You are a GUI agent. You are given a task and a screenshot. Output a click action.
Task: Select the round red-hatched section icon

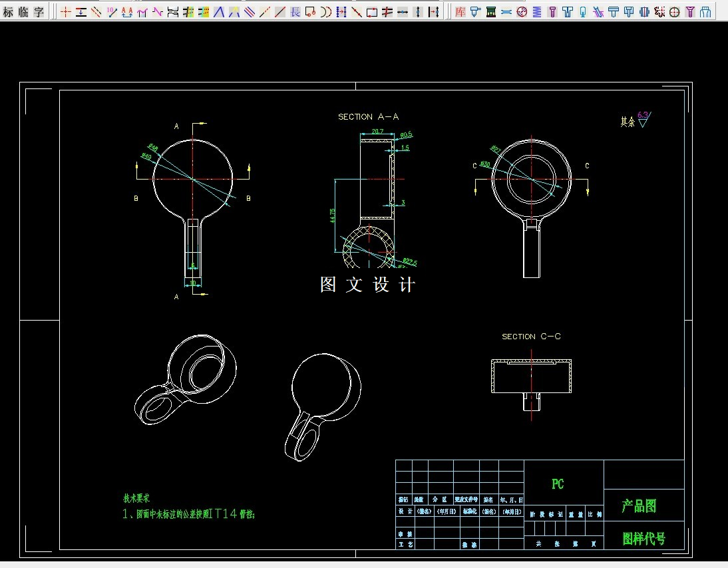coord(522,12)
